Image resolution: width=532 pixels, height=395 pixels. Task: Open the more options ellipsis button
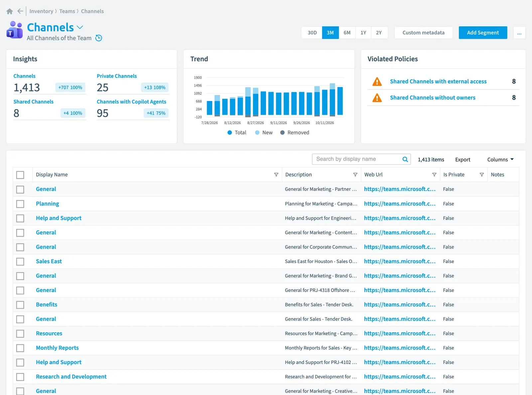519,33
